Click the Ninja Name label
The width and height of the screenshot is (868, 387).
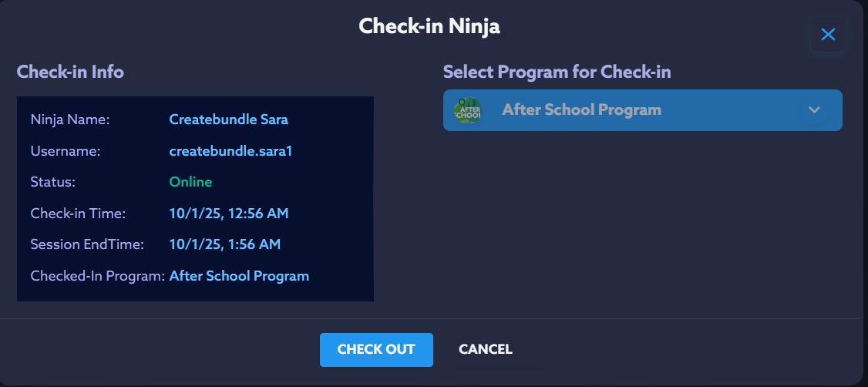pyautogui.click(x=70, y=119)
